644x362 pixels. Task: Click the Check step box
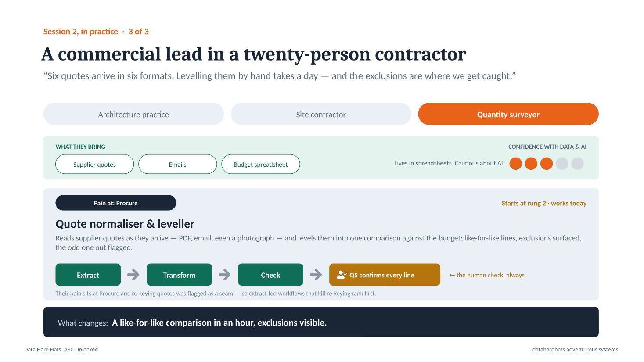[x=270, y=275]
